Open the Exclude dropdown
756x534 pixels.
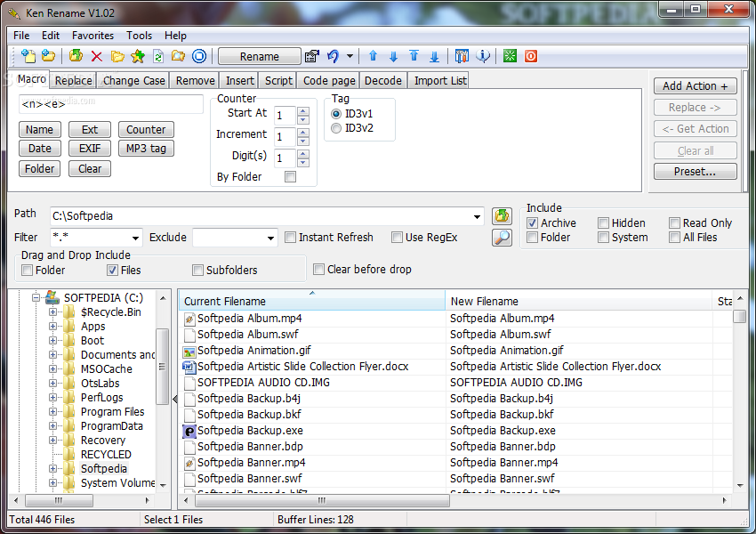[x=270, y=238]
